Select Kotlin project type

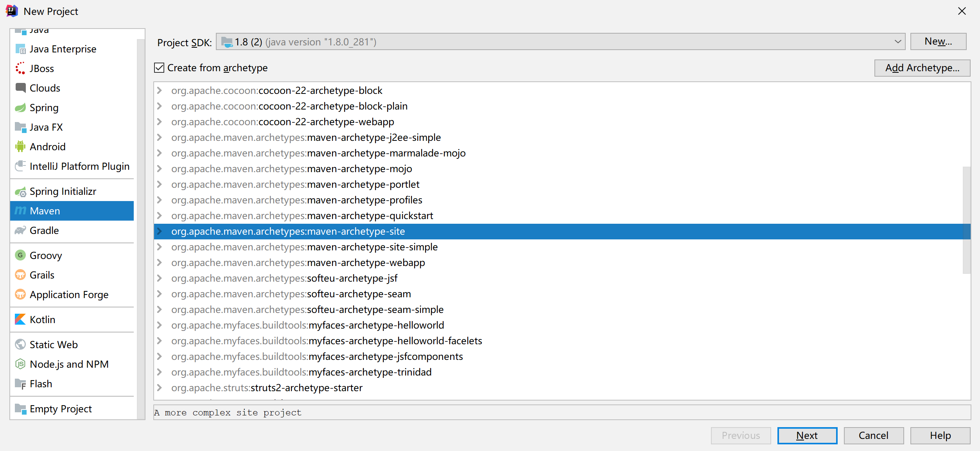pyautogui.click(x=72, y=320)
